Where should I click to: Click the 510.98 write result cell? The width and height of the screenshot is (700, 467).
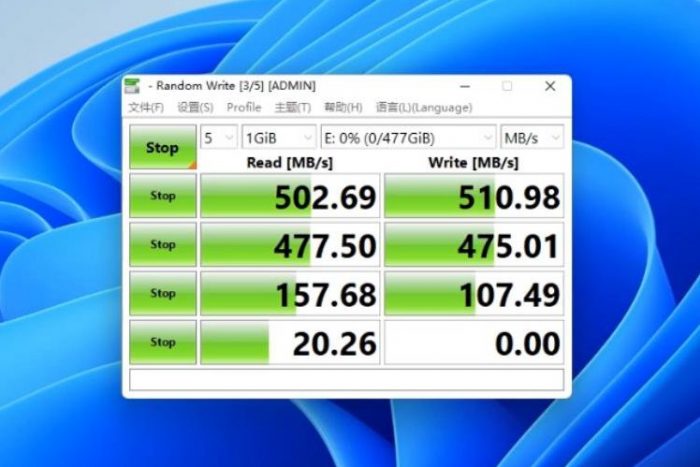474,197
